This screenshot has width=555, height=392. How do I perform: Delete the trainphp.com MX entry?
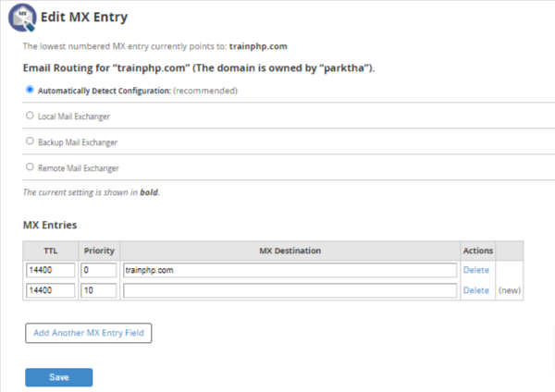(475, 270)
